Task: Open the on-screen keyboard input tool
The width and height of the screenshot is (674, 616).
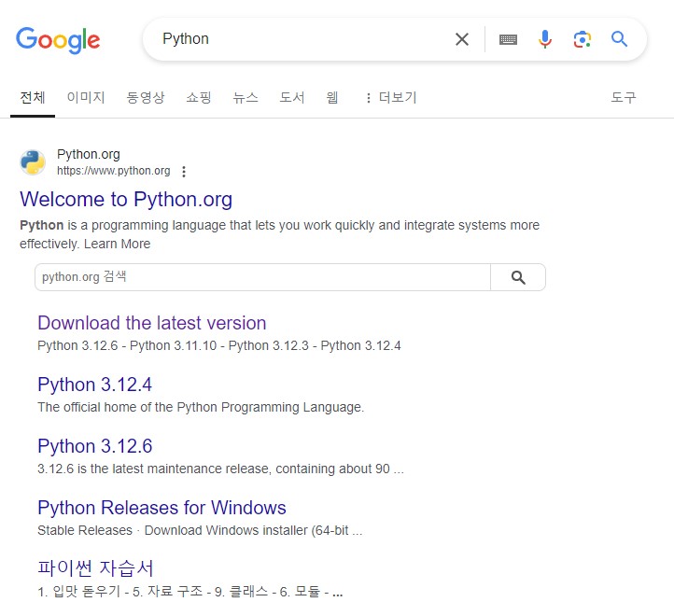Action: click(508, 39)
